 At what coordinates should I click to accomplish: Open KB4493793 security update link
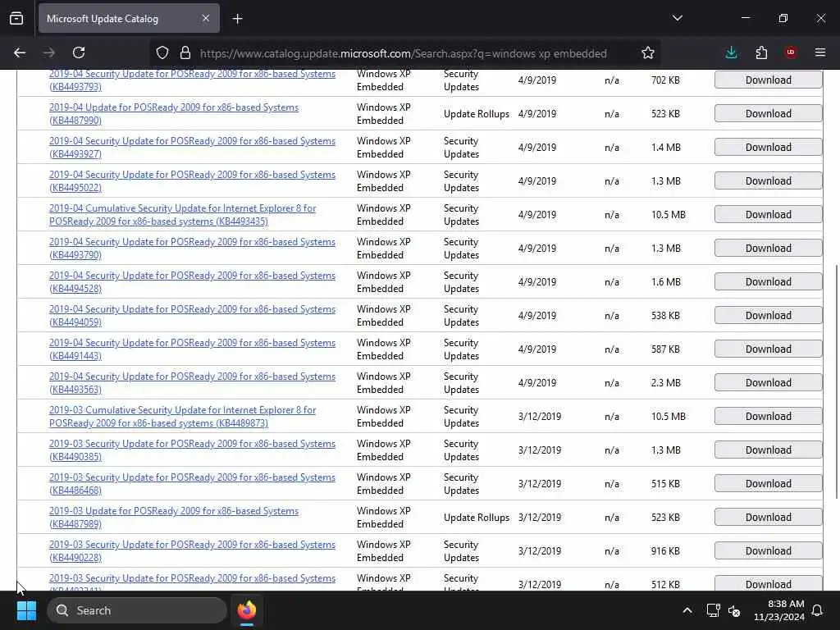[192, 80]
